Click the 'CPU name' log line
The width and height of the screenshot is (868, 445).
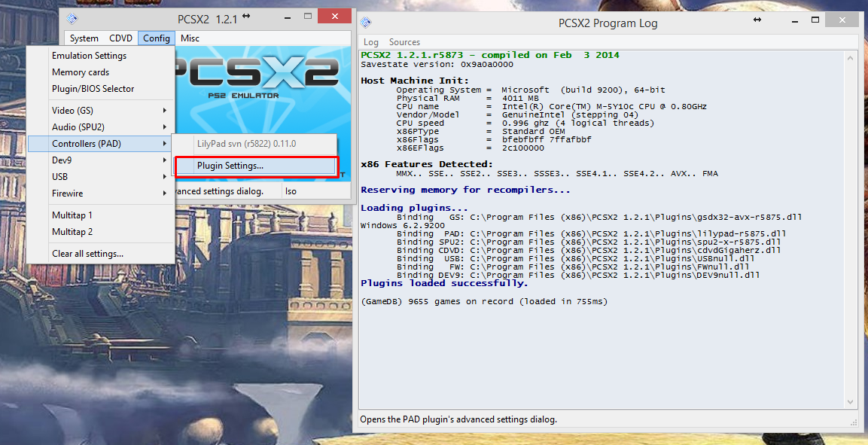(x=551, y=106)
